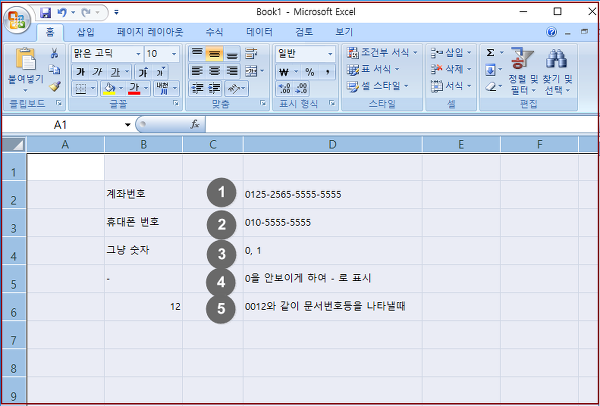
Task: Click the insert function fx button
Action: tap(195, 124)
